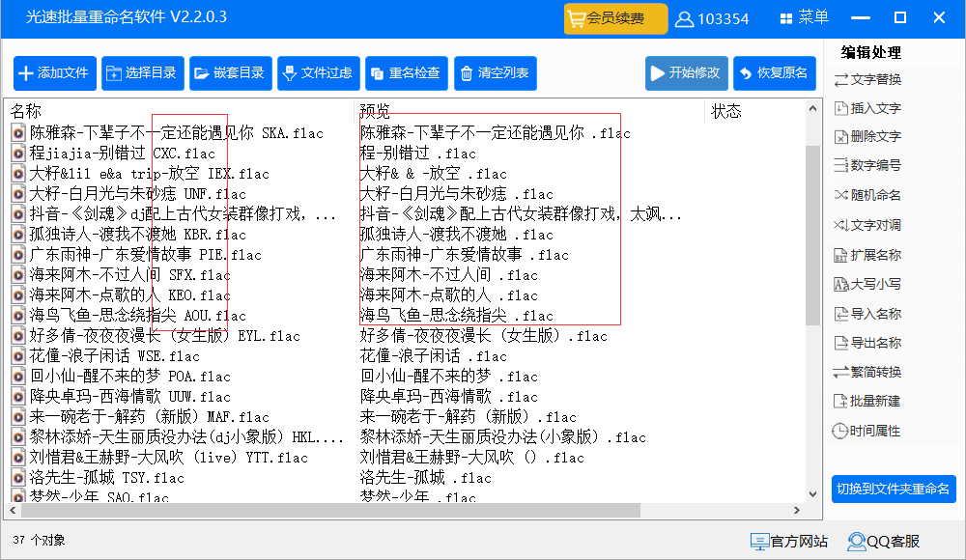Image resolution: width=966 pixels, height=560 pixels.
Task: Open the user account 103354
Action: click(x=712, y=19)
